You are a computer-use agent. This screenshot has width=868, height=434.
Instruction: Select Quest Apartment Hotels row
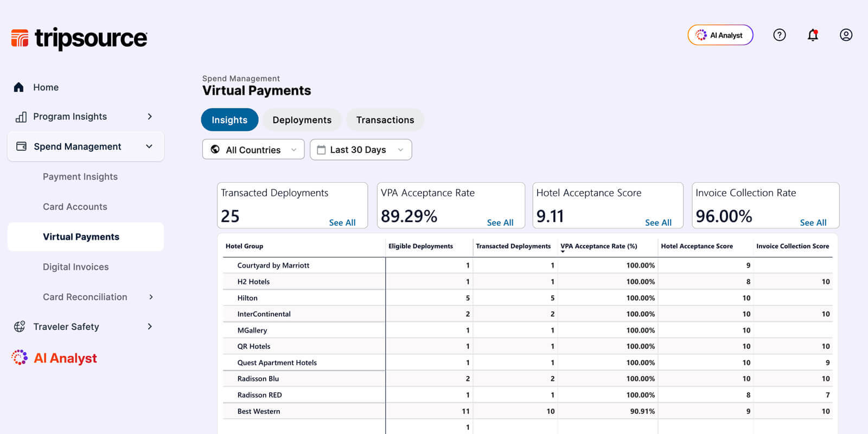(528, 362)
